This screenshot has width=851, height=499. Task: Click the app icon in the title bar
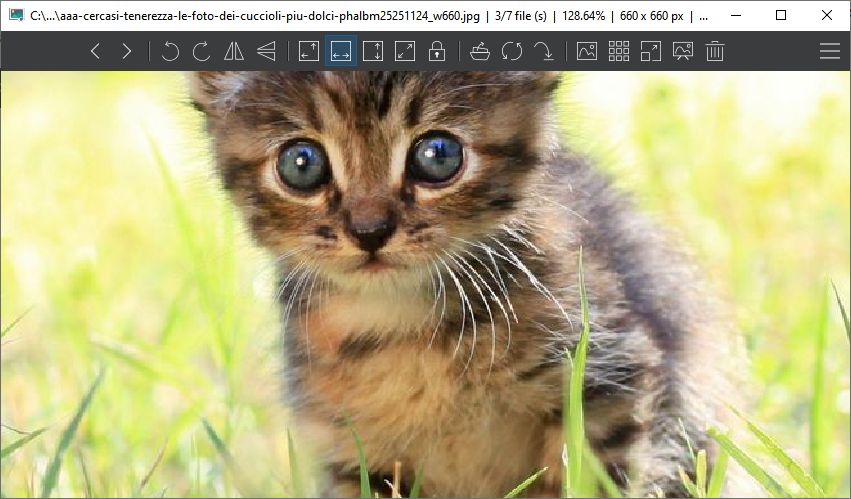pyautogui.click(x=17, y=15)
